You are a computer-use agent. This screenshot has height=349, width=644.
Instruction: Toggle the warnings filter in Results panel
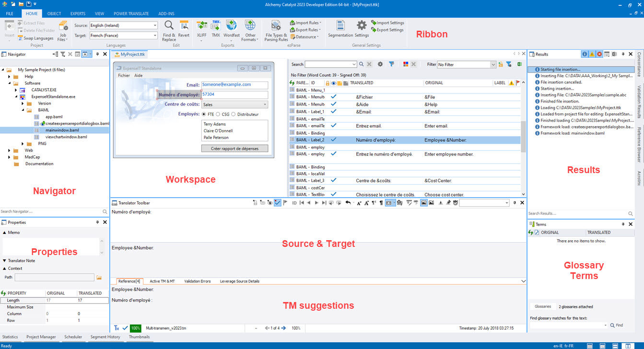click(592, 54)
